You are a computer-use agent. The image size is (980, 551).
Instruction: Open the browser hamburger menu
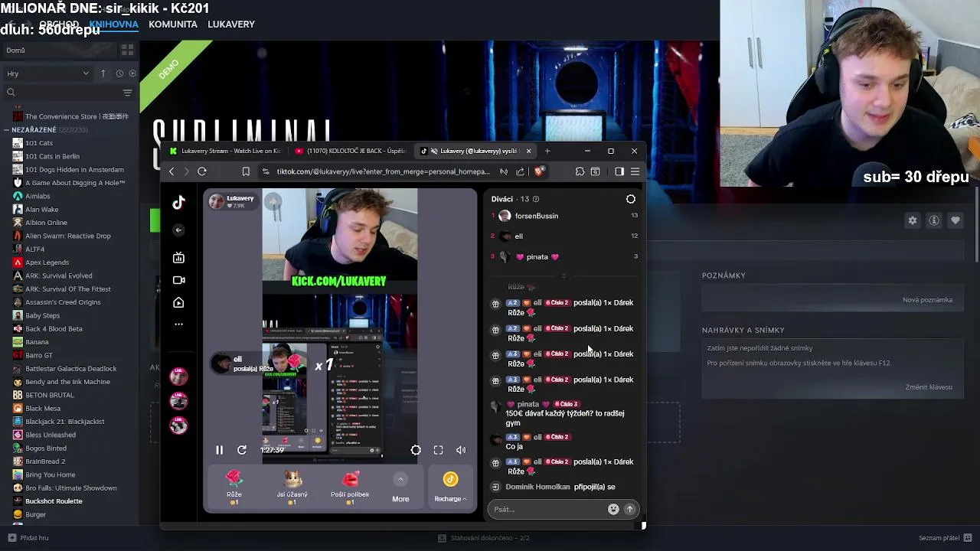pos(635,171)
